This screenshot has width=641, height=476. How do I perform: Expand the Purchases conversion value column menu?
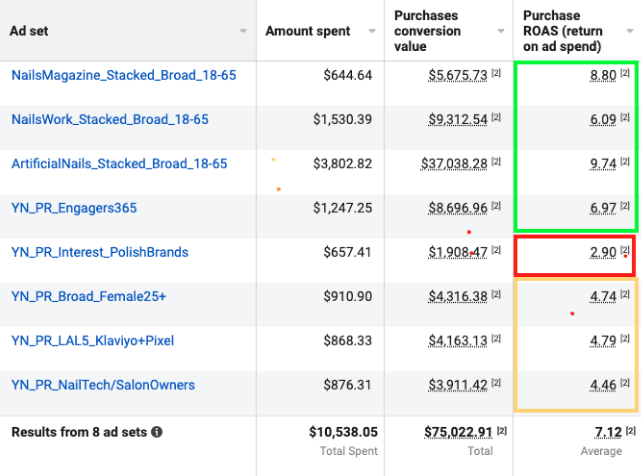pos(499,32)
